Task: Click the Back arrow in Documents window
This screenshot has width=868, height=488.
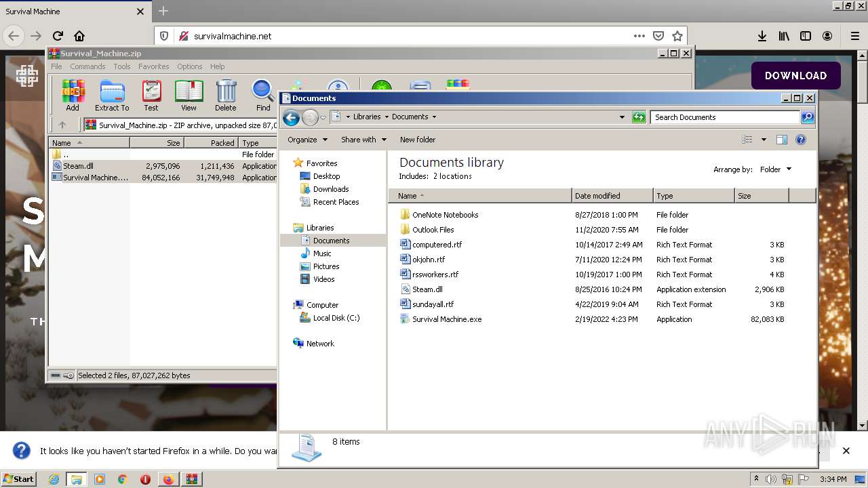Action: pyautogui.click(x=291, y=117)
